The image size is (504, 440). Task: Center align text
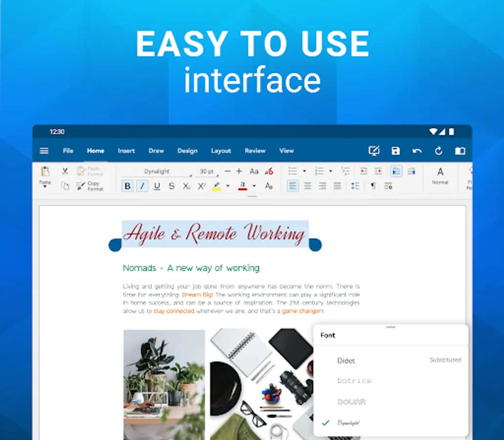307,186
